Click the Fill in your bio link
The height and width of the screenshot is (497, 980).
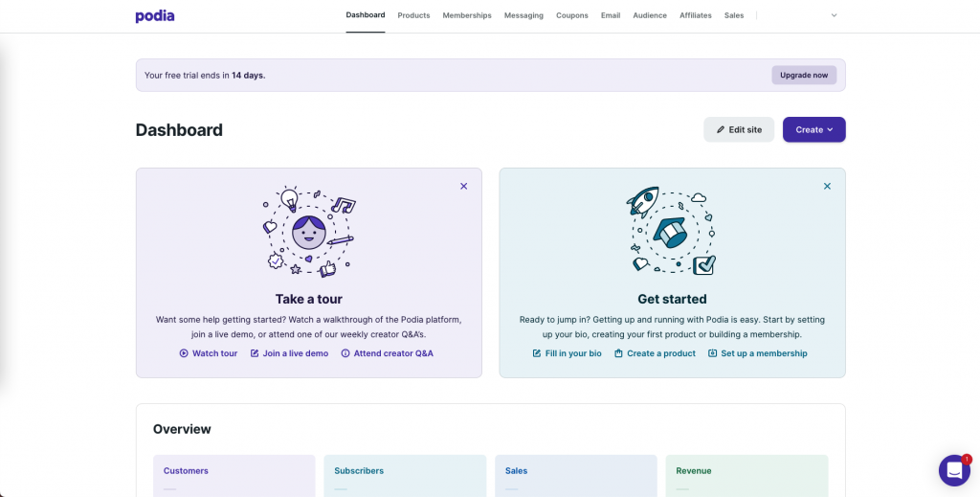567,353
